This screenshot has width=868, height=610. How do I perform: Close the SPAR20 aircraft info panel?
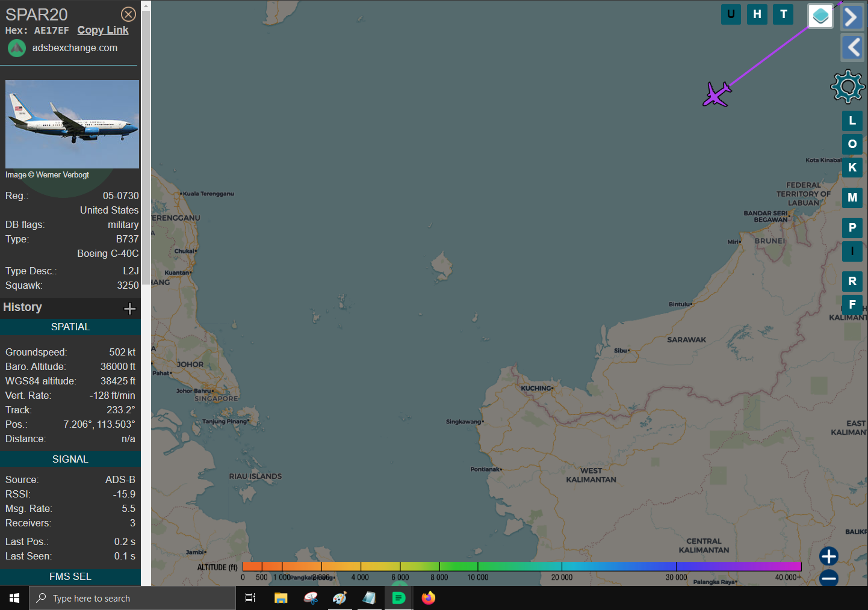pyautogui.click(x=128, y=14)
